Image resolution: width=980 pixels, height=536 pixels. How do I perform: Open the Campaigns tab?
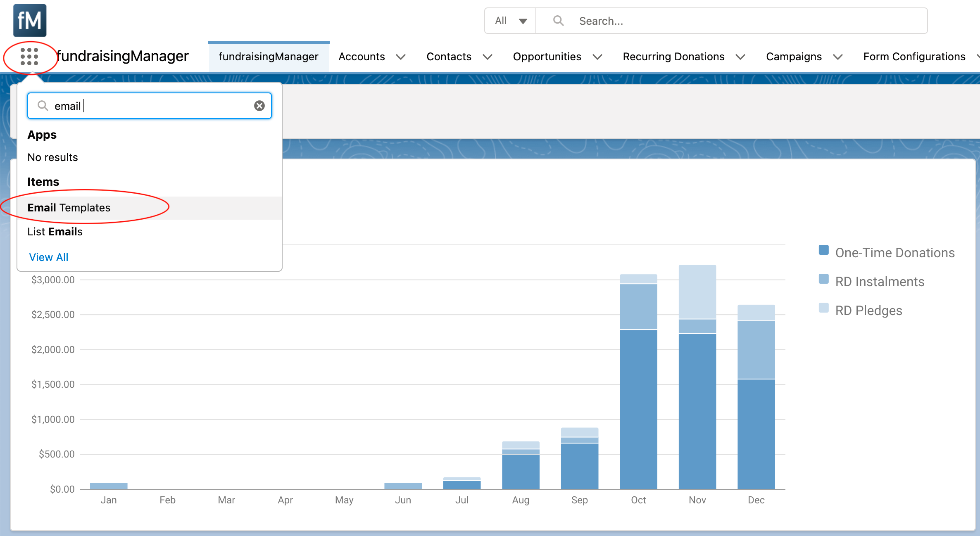click(794, 57)
